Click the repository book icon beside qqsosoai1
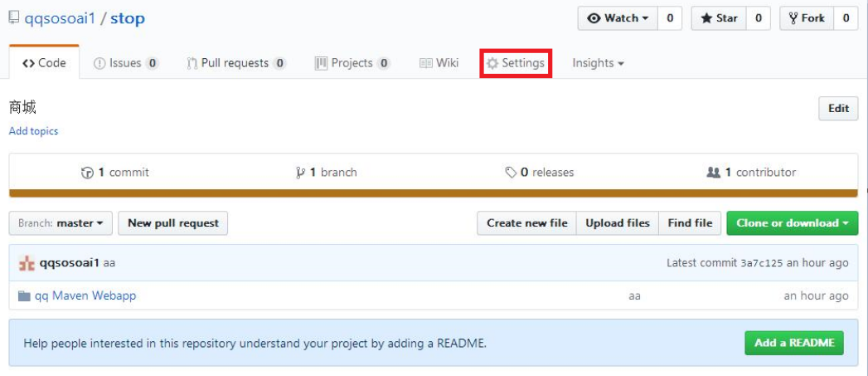The width and height of the screenshot is (868, 376). pyautogui.click(x=14, y=17)
